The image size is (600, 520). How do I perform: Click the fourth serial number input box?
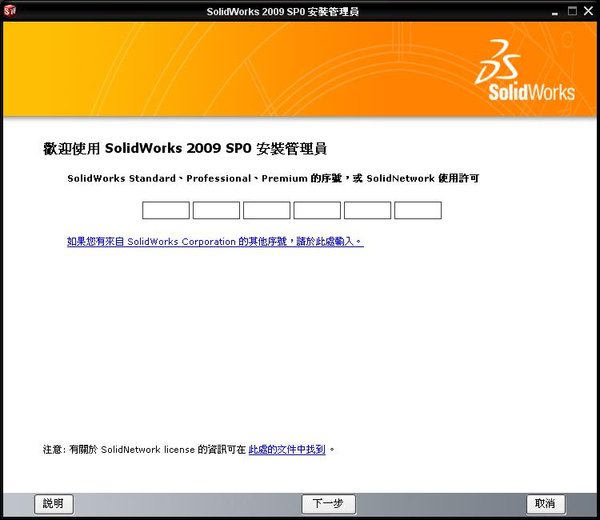[317, 210]
